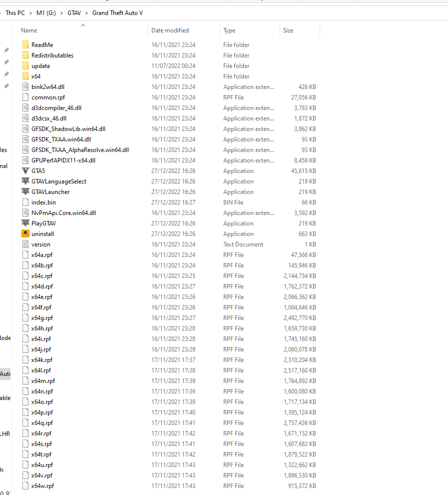Click the Text Document type cell
Image resolution: width=448 pixels, height=495 pixels.
click(243, 244)
